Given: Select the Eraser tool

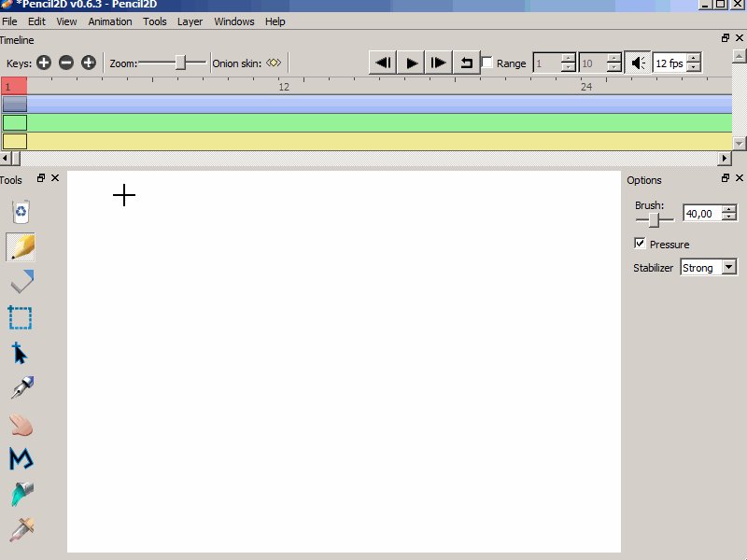Looking at the screenshot, I should (21, 282).
